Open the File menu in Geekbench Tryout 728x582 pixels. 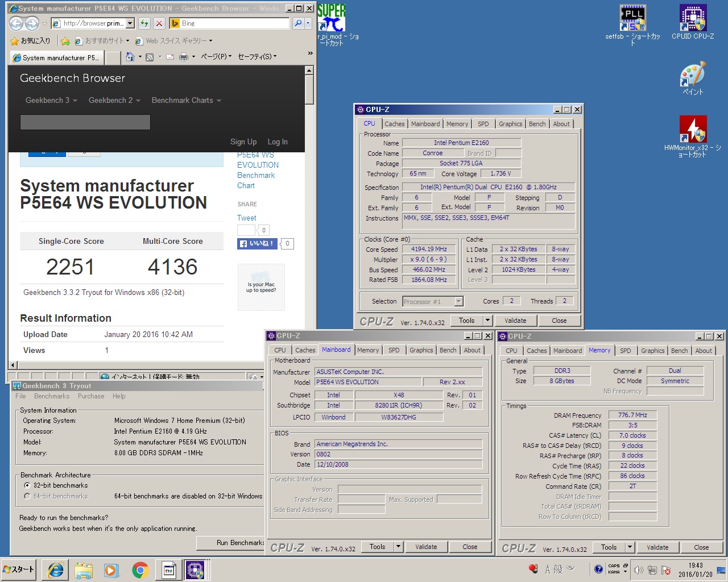(x=20, y=396)
